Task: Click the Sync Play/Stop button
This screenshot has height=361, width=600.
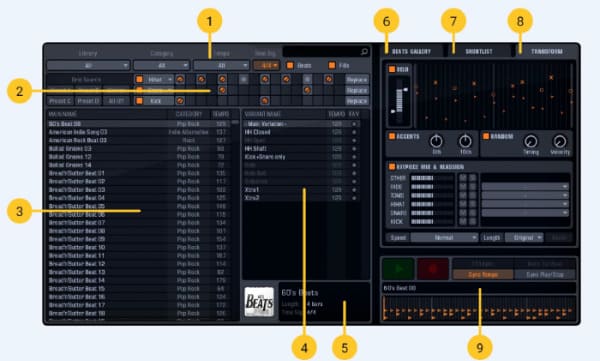Action: point(545,274)
